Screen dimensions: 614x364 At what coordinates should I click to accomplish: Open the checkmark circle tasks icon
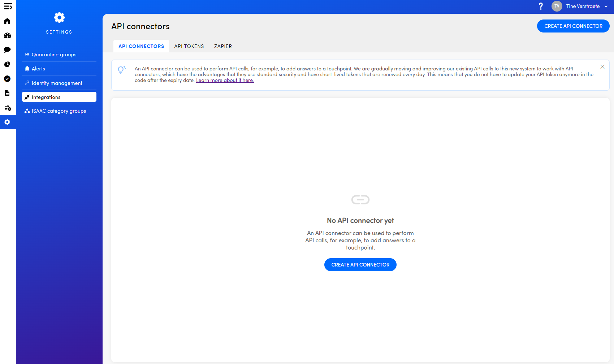click(7, 79)
